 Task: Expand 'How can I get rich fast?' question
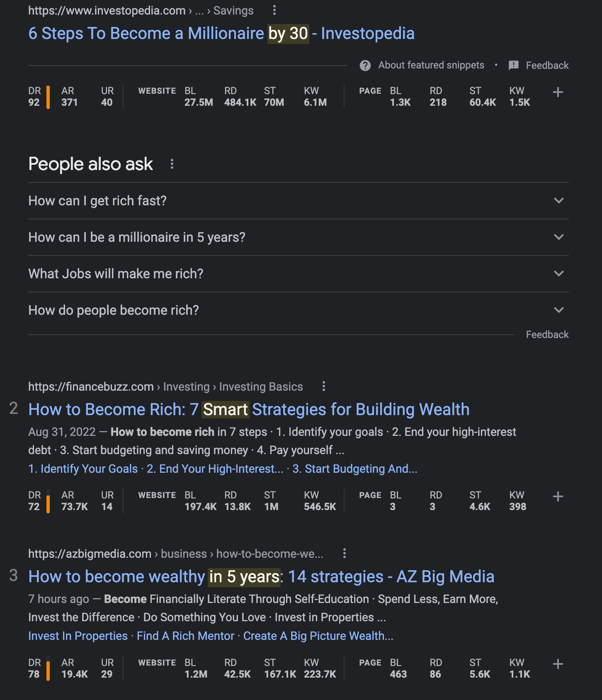pos(558,201)
